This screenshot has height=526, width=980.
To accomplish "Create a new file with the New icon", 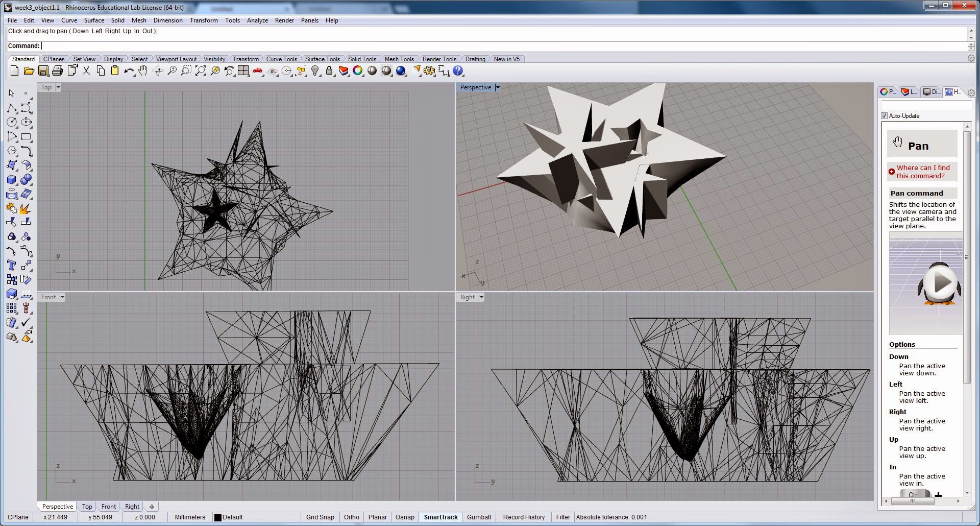I will pos(14,71).
